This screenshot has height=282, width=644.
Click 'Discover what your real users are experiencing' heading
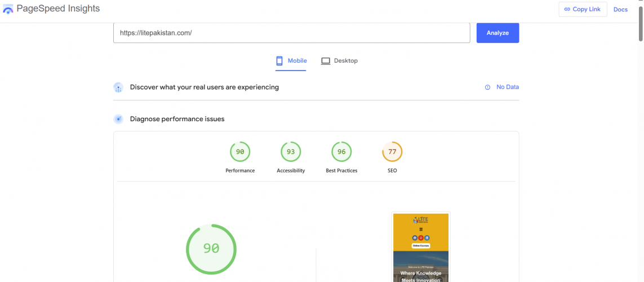(205, 87)
